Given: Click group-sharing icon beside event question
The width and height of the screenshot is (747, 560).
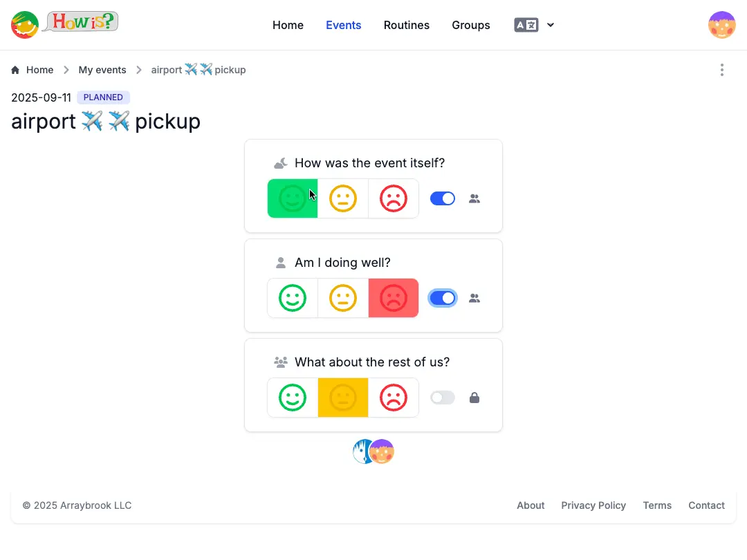Looking at the screenshot, I should point(474,198).
